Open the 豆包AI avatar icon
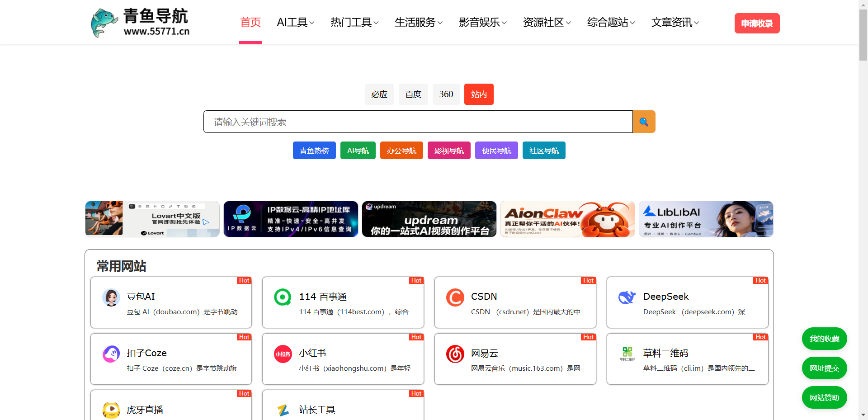The width and height of the screenshot is (868, 420). point(111,297)
